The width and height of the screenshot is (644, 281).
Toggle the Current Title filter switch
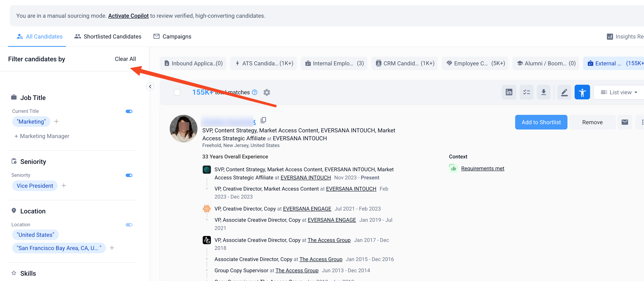(x=129, y=111)
